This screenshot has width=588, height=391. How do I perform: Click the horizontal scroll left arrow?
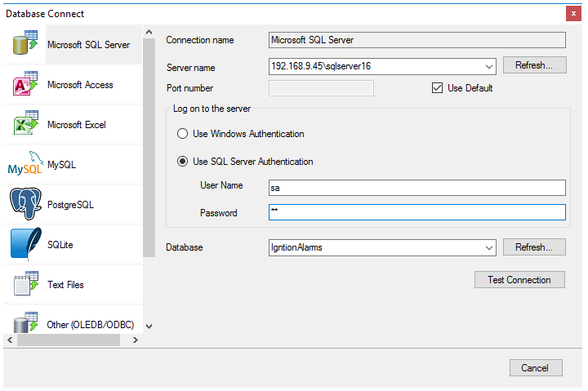[x=10, y=340]
